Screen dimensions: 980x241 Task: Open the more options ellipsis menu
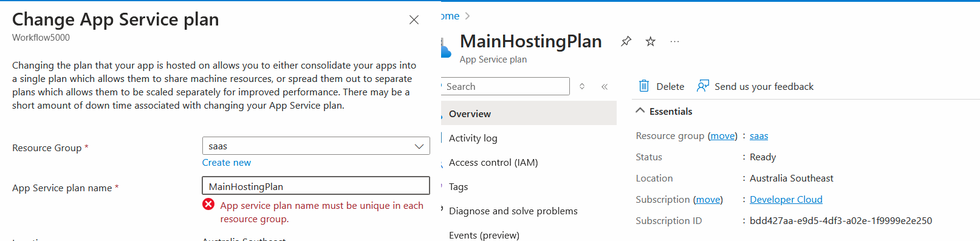pyautogui.click(x=674, y=41)
